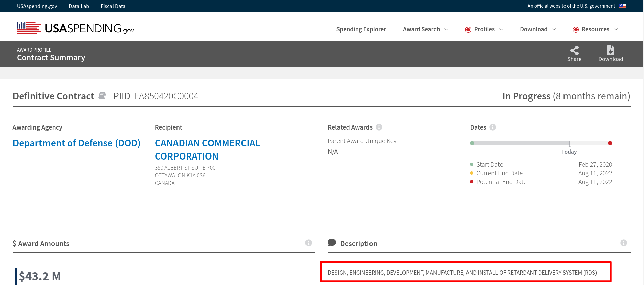Go to USAspending.gov top-bar link
Screen dimensions: 644x285
pos(37,6)
